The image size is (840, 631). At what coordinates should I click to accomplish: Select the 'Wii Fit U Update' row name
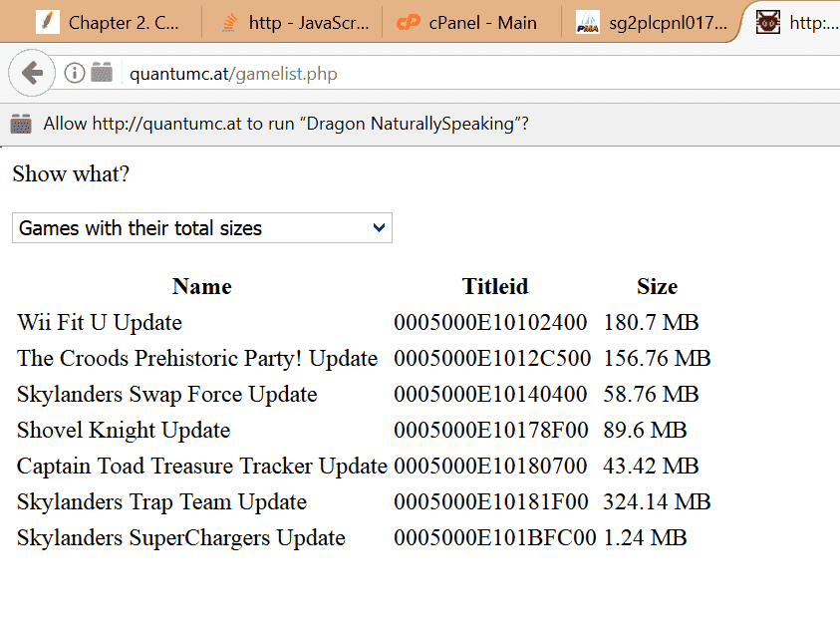click(x=100, y=322)
